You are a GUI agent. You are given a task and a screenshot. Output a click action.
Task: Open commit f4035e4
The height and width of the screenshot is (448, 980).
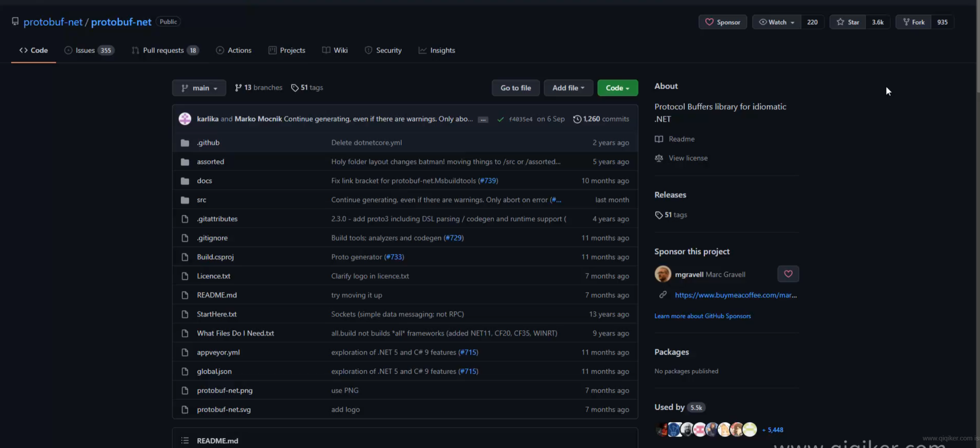pos(520,119)
